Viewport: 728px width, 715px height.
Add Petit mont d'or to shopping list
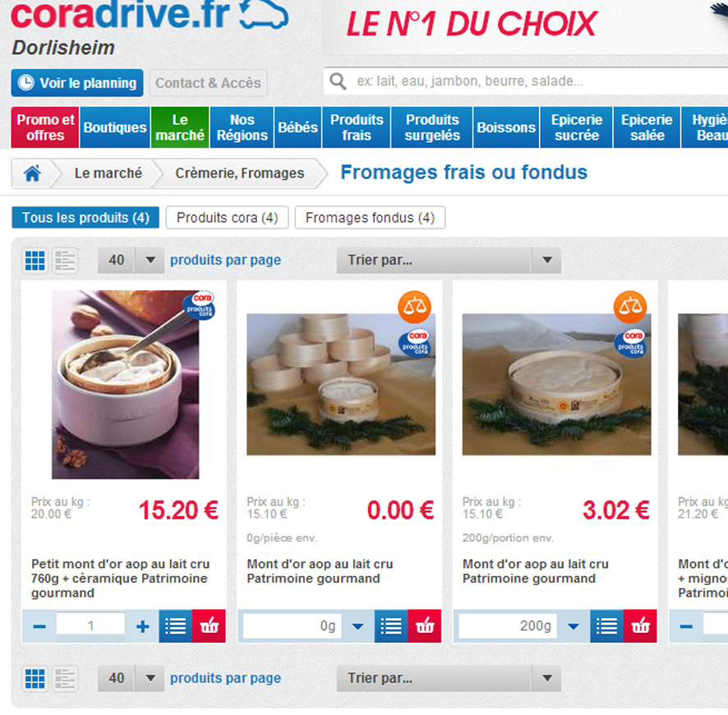point(176,626)
